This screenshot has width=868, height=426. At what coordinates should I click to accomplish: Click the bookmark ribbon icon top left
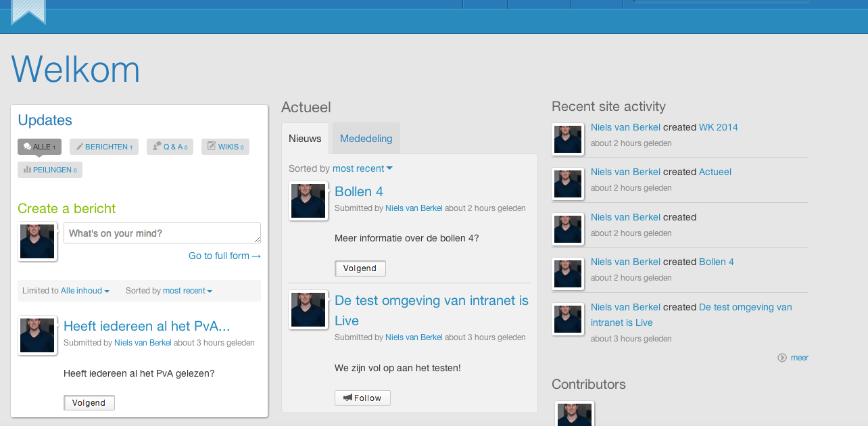(28, 12)
